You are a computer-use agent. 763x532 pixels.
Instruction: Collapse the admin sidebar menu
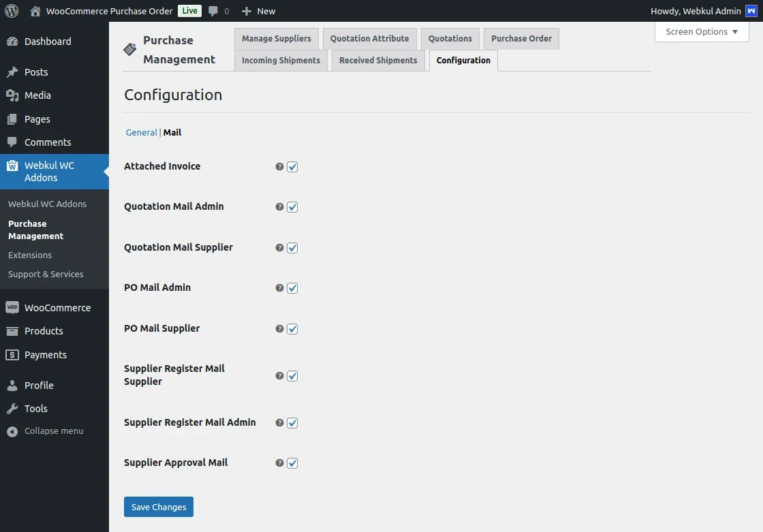click(x=53, y=431)
